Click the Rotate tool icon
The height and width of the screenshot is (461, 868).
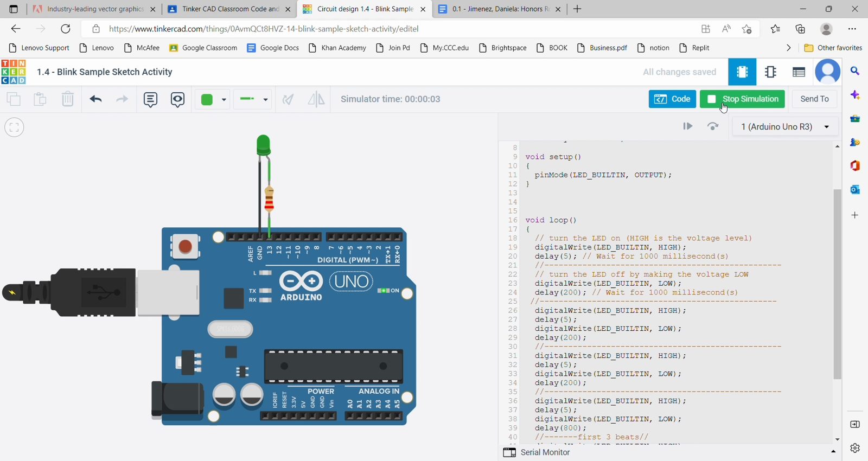pos(288,99)
